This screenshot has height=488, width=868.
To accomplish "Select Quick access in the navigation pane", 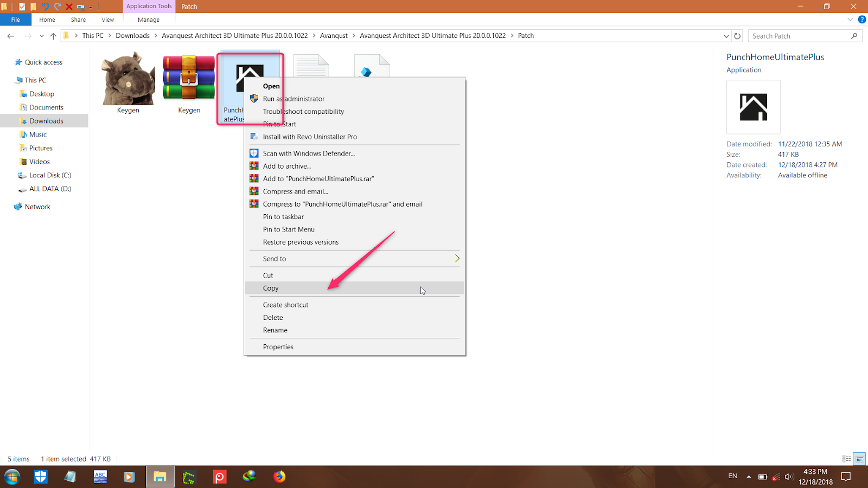I will 43,62.
